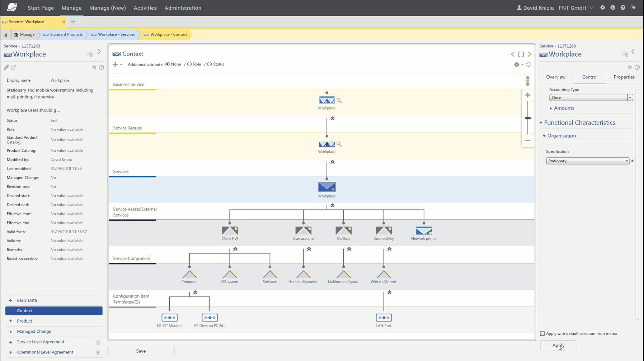Open the fullscreen brackets icon in Context
644x361 pixels.
521,54
